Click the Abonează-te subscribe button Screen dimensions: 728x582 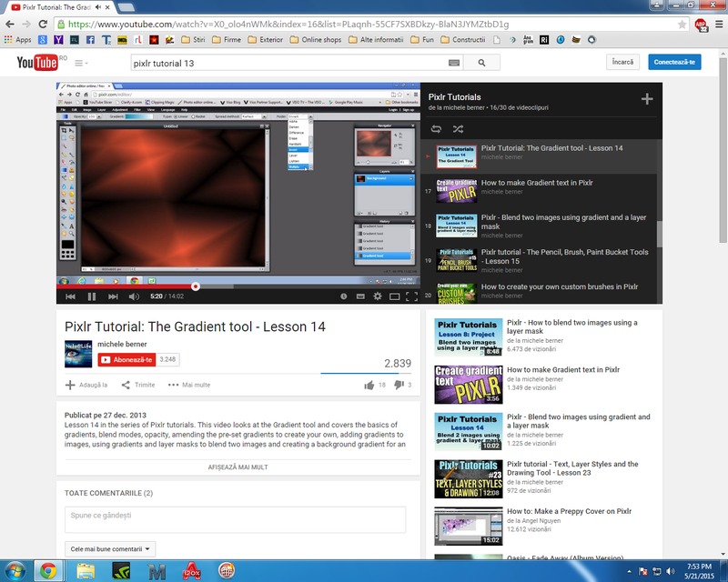(126, 360)
